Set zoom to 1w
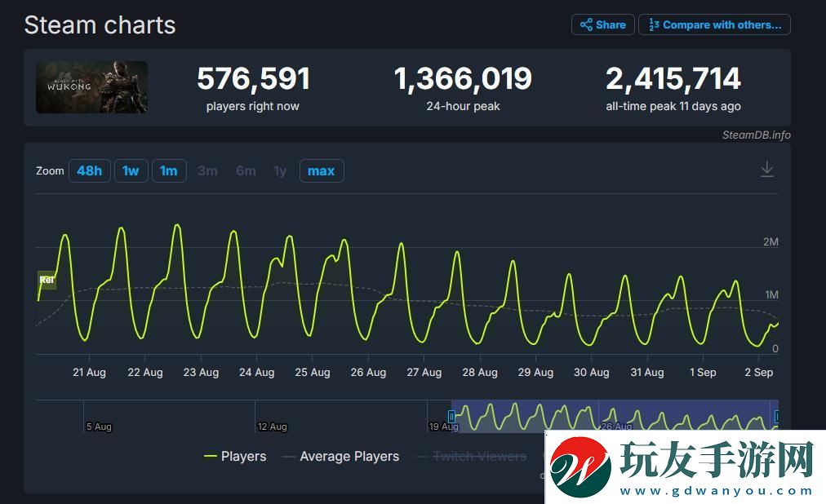Screen dimensions: 826x504 [131, 171]
